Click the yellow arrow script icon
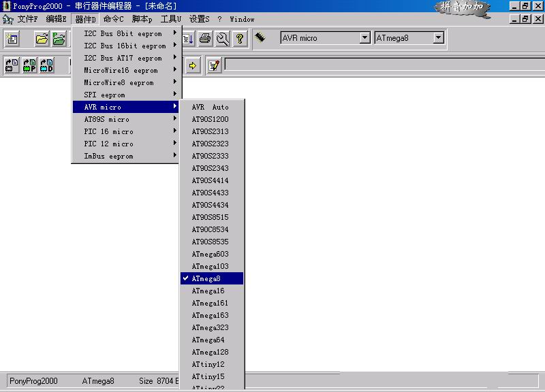This screenshot has height=392, width=545. click(193, 65)
